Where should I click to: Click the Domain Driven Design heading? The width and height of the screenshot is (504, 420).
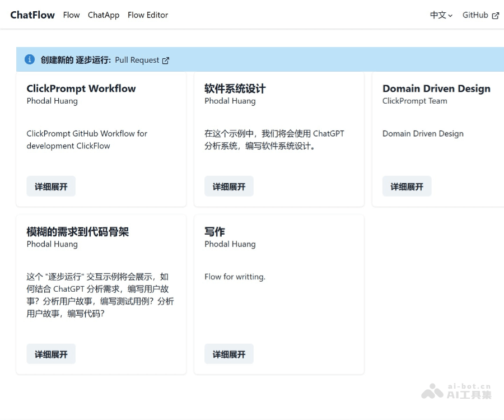pyautogui.click(x=436, y=88)
